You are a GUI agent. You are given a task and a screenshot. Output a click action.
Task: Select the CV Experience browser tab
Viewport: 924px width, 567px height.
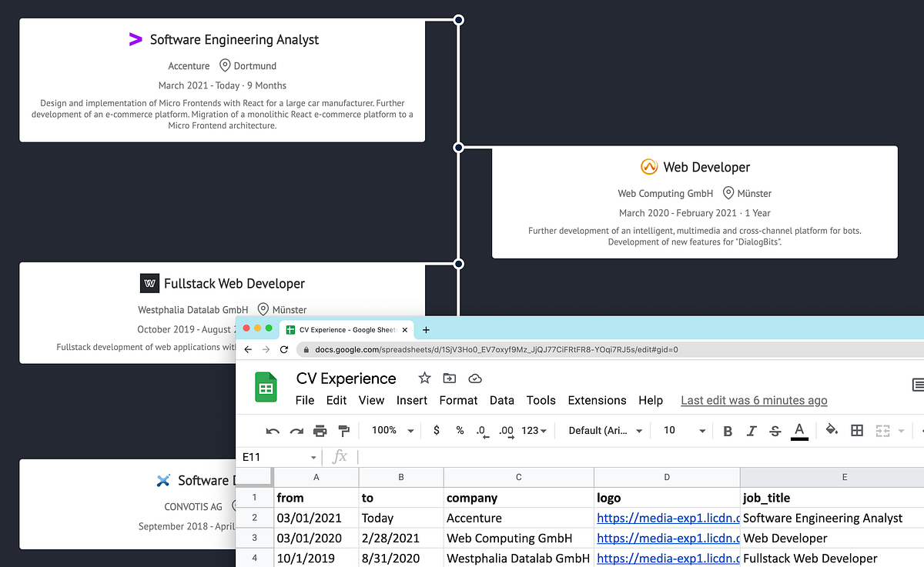point(344,329)
